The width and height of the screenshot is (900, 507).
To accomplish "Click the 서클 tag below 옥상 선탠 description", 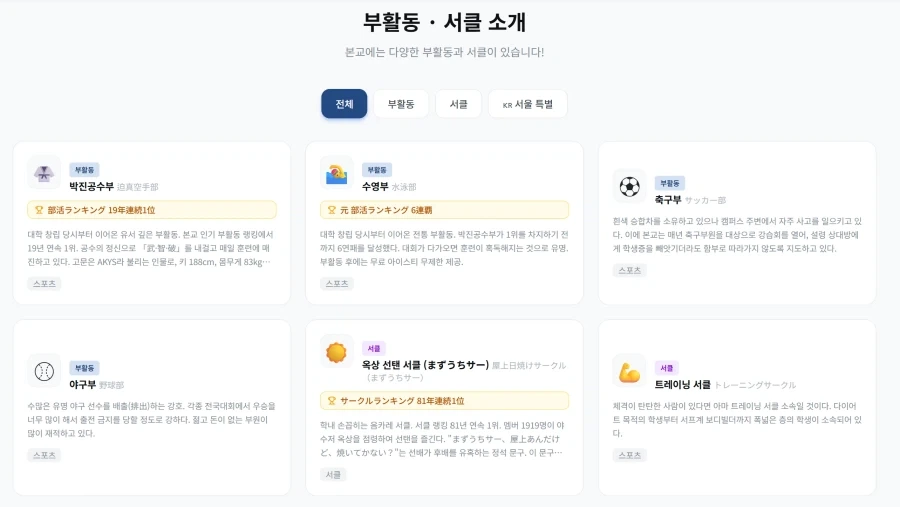I will tap(333, 475).
